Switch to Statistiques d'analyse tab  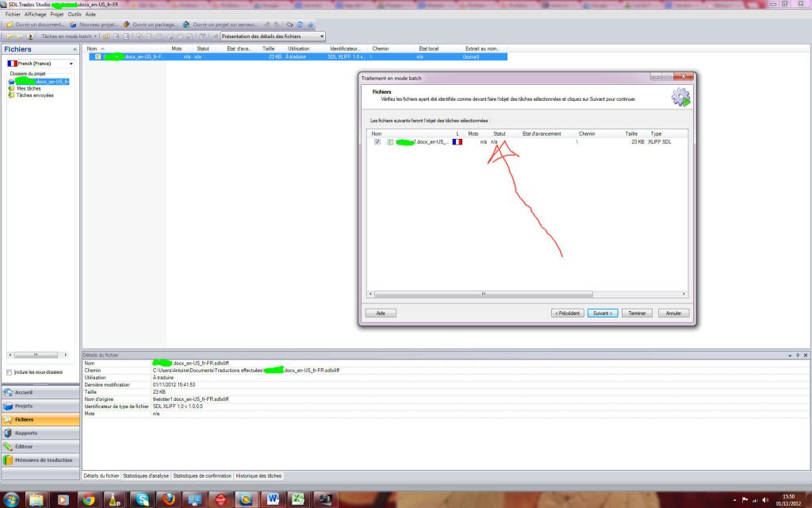(x=146, y=476)
